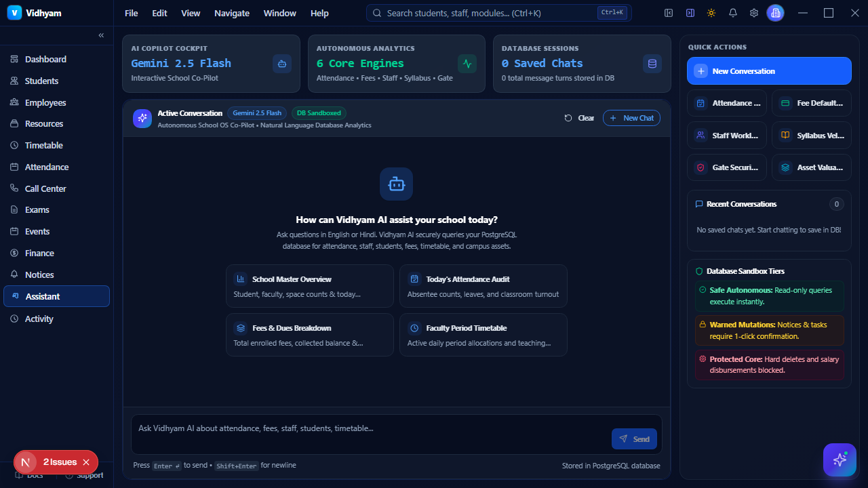Choose the Fees & Dues Breakdown suggestion
Screen dimensions: 868x488
tap(310, 335)
